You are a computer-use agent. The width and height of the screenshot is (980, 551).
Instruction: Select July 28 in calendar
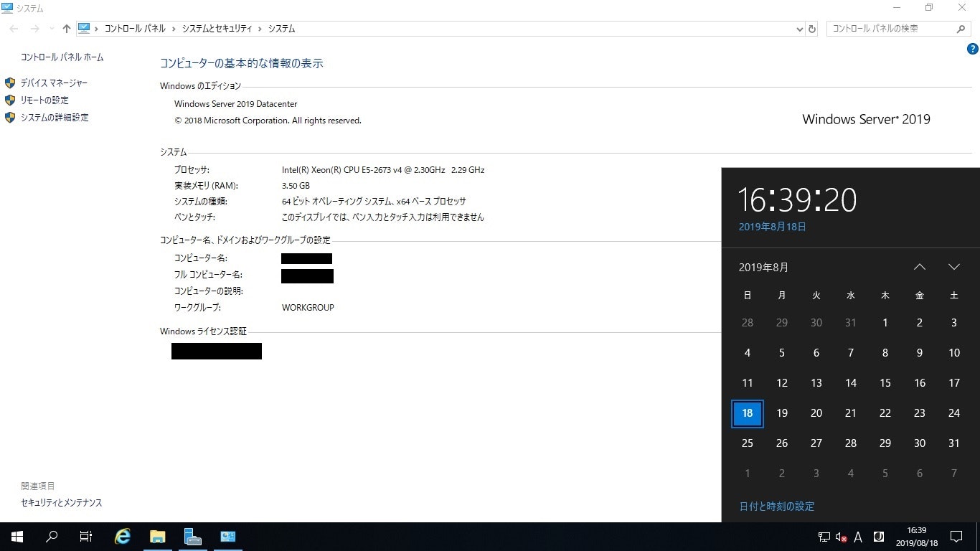pos(748,323)
